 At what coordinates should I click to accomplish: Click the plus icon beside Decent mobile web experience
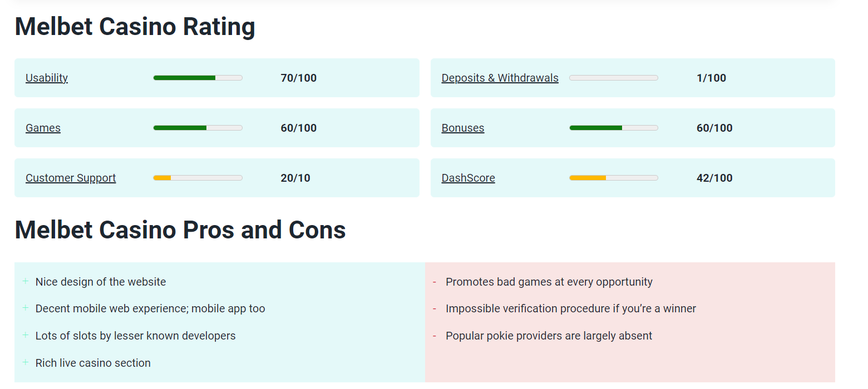[26, 308]
